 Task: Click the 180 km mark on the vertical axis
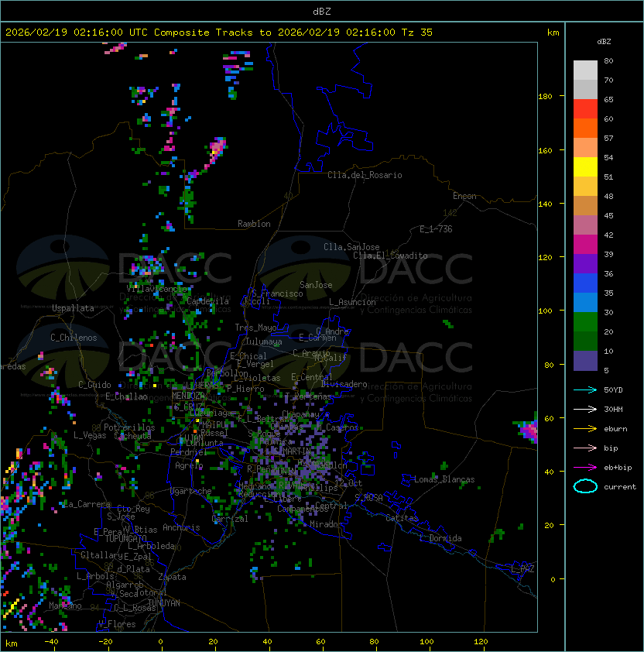[x=545, y=97]
